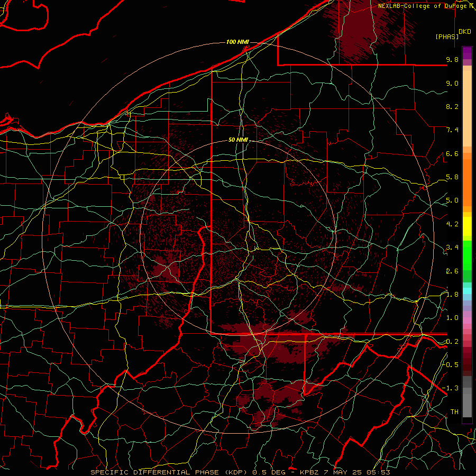The height and width of the screenshot is (476, 476).
Task: Click the "[PHAS]" legend unit label
Action: click(x=446, y=36)
